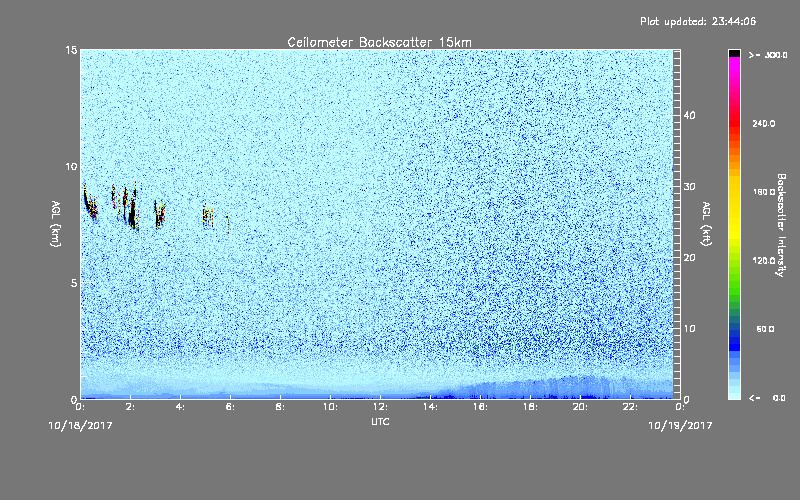Click the 4: hour tick on x-axis

(x=180, y=407)
